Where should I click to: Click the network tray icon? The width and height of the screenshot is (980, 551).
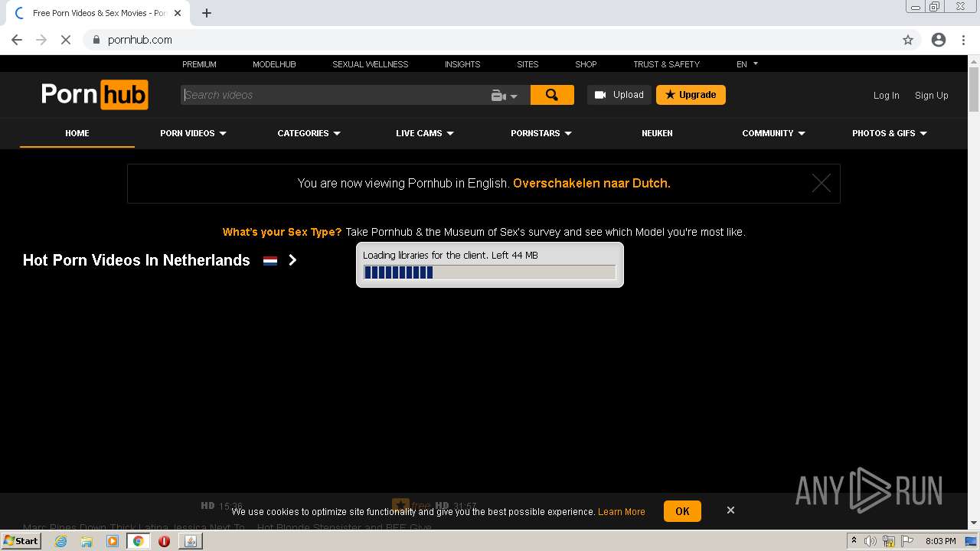[x=889, y=541]
